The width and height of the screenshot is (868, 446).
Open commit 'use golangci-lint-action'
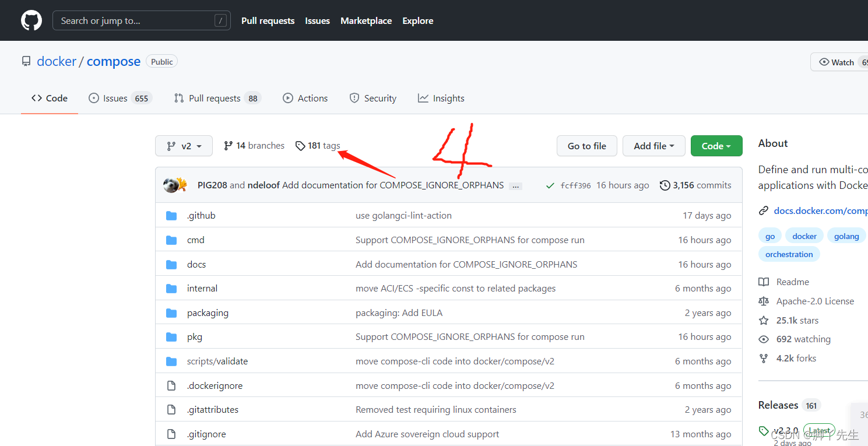click(x=403, y=216)
